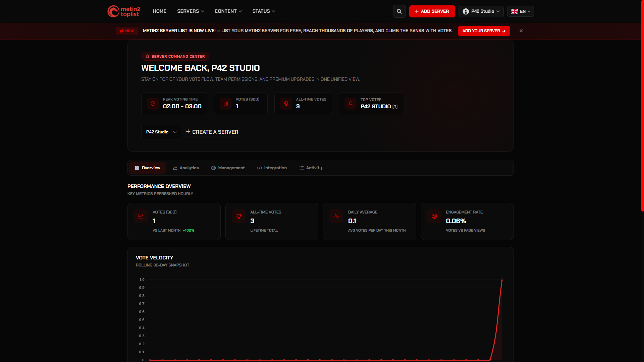Click the red Add Server button
The width and height of the screenshot is (644, 362).
click(x=432, y=11)
